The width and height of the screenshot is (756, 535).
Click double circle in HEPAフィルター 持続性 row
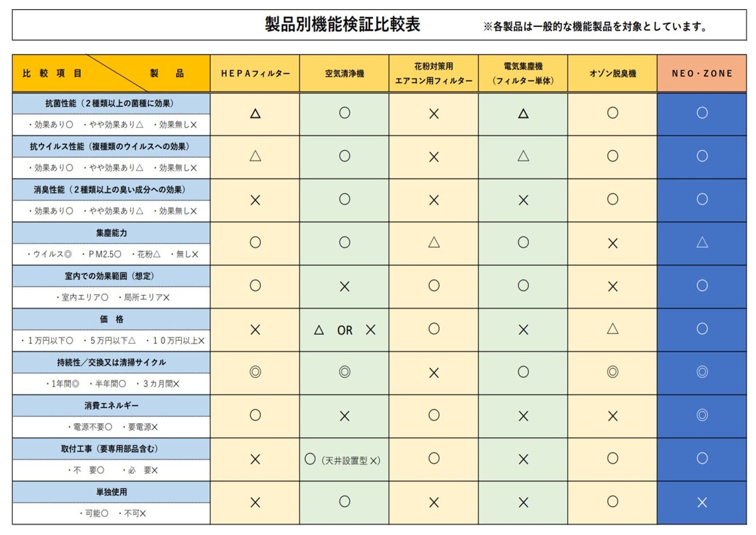coord(255,372)
